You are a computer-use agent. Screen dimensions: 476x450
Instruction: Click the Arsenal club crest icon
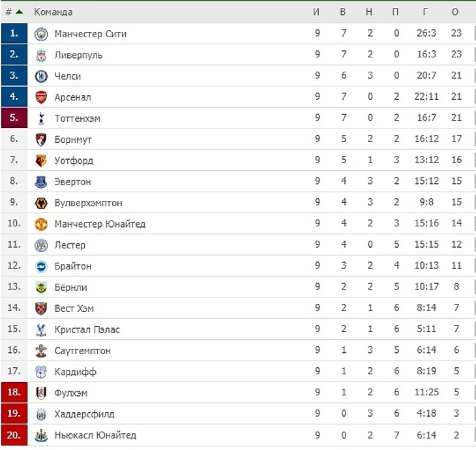[41, 97]
